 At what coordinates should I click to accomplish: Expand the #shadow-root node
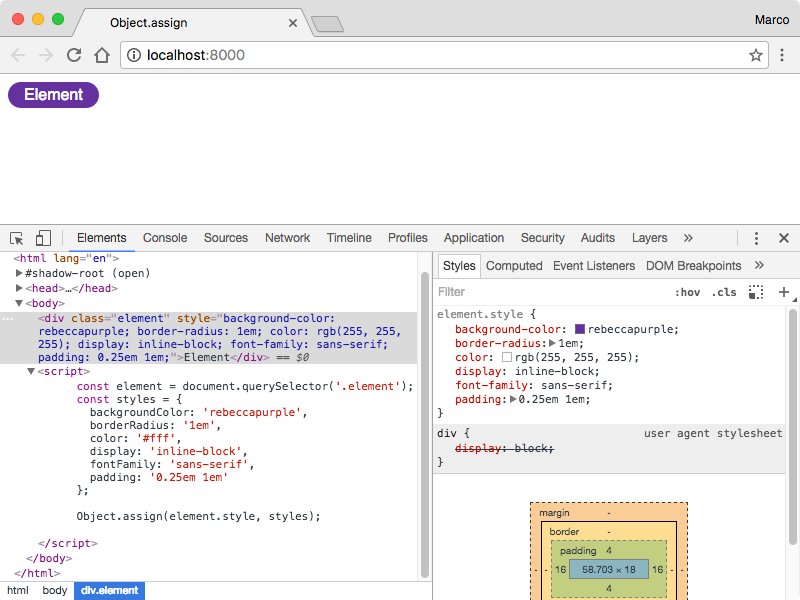click(19, 273)
